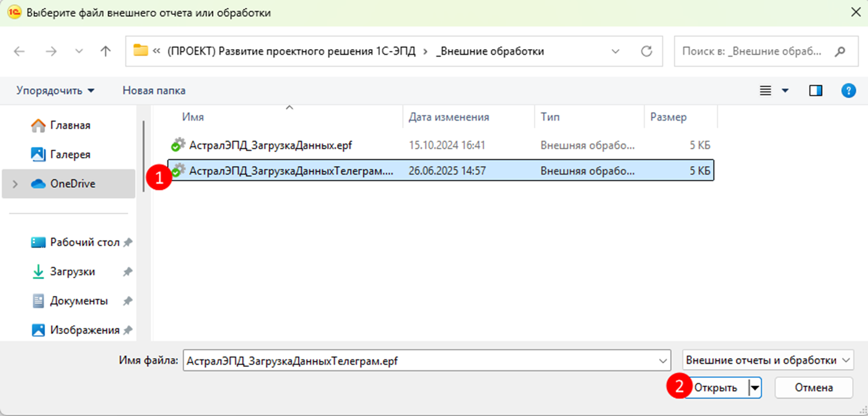Click the magnifier search icon
Viewport: 868px width, 416px height.
click(840, 51)
